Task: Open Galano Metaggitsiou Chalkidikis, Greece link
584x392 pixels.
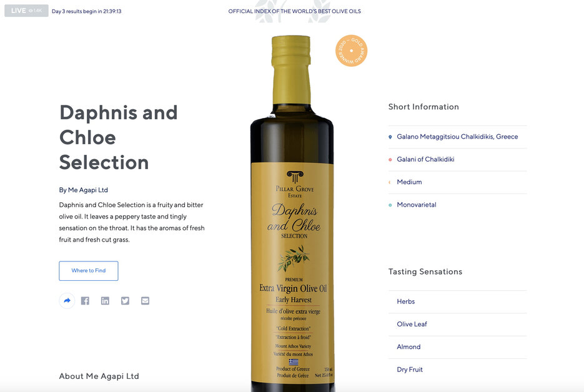Action: [457, 137]
